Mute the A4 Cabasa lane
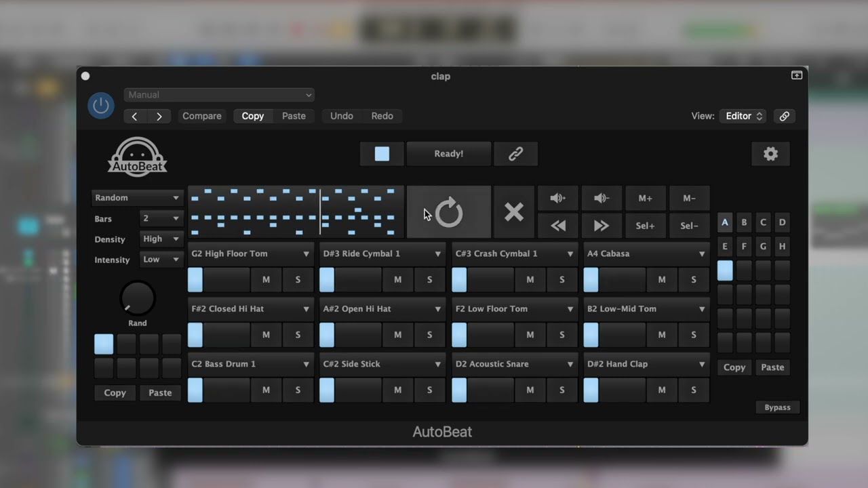 pyautogui.click(x=662, y=279)
